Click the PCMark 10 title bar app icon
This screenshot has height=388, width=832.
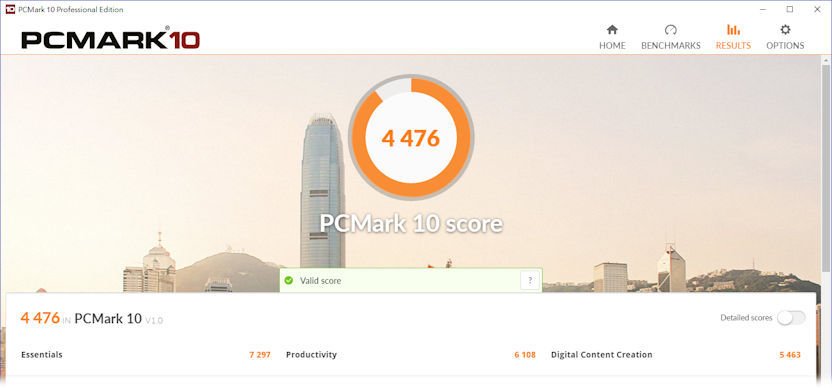[x=10, y=10]
